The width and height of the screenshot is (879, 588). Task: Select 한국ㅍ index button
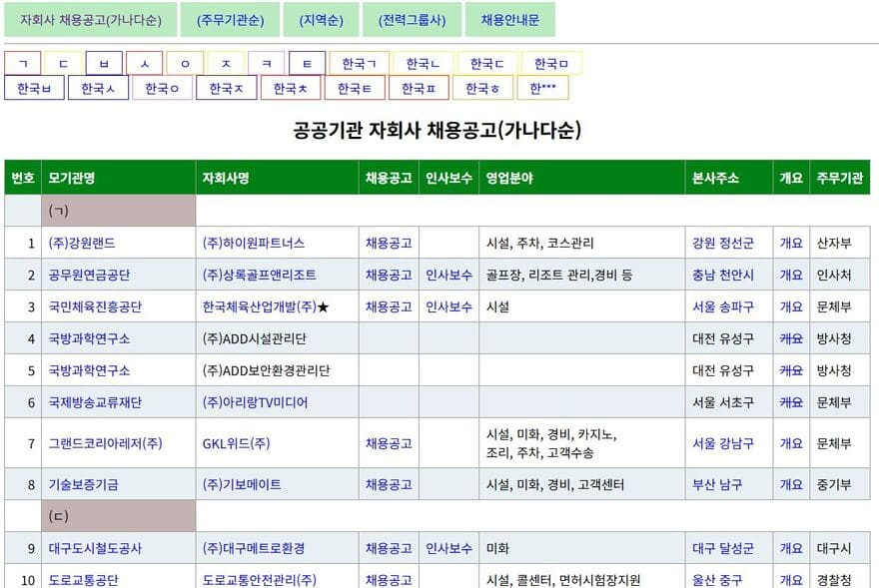click(419, 88)
